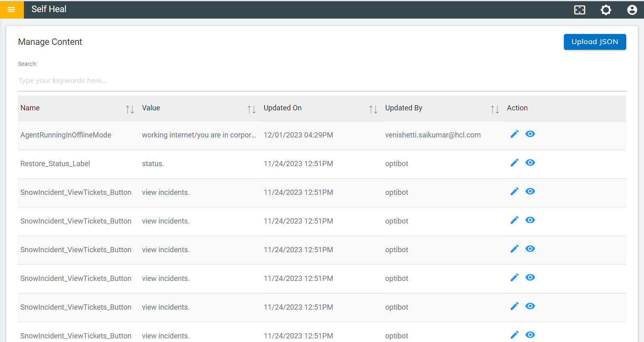Click the Updated On column header label
Image resolution: width=644 pixels, height=342 pixels.
pos(282,108)
